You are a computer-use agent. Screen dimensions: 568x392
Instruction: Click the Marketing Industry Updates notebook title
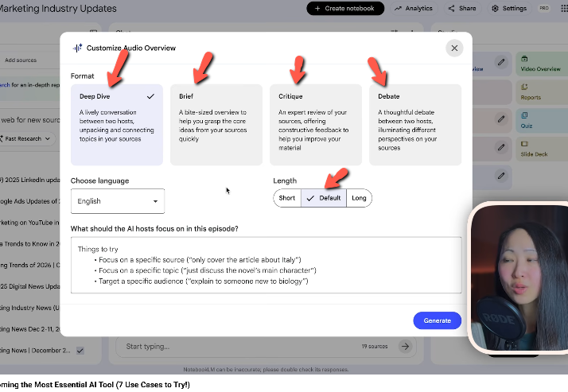tap(58, 8)
